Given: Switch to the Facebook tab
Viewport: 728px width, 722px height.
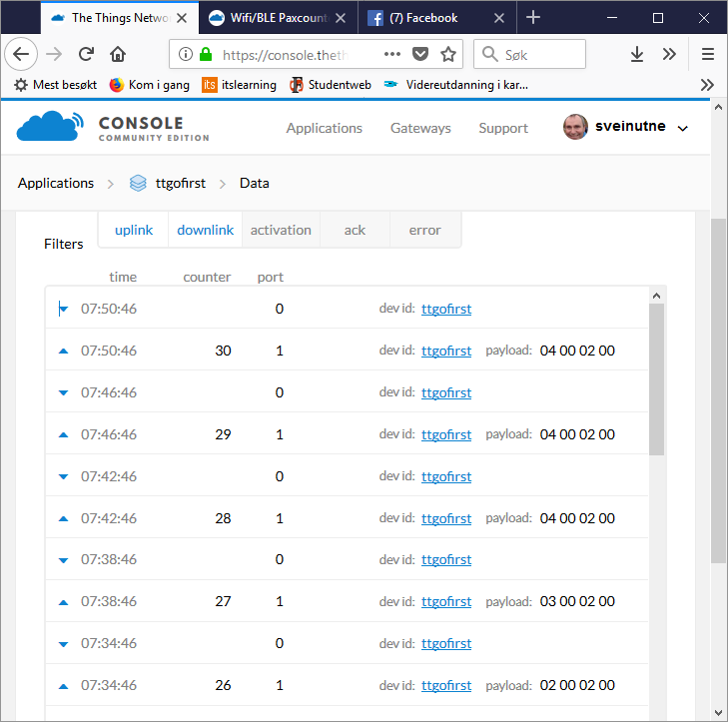Looking at the screenshot, I should [436, 18].
